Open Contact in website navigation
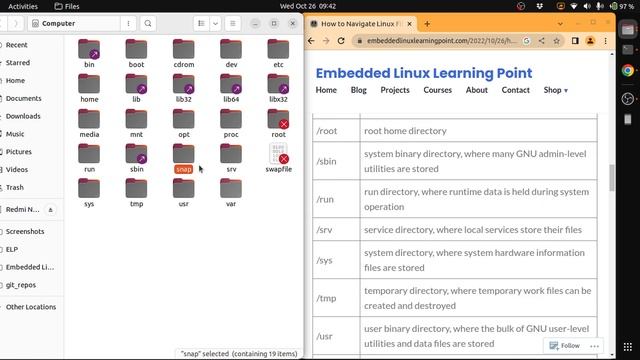Viewport: 640px width, 360px height. click(x=516, y=90)
